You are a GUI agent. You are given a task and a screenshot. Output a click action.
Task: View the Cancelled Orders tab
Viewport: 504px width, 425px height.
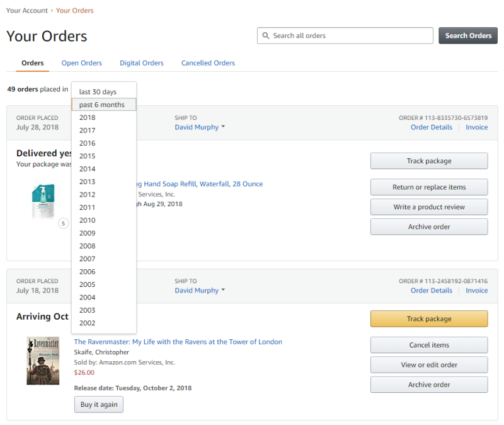click(208, 63)
